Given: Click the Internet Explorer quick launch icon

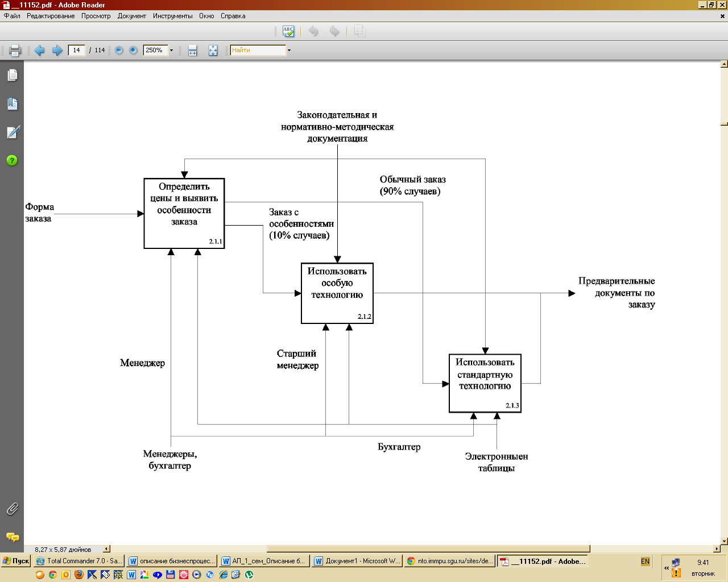Looking at the screenshot, I should (224, 575).
